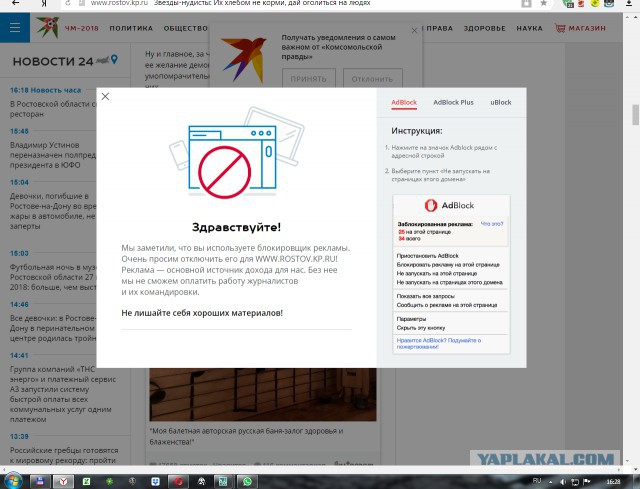Switch to the AdBlock Plus tab

(x=453, y=102)
